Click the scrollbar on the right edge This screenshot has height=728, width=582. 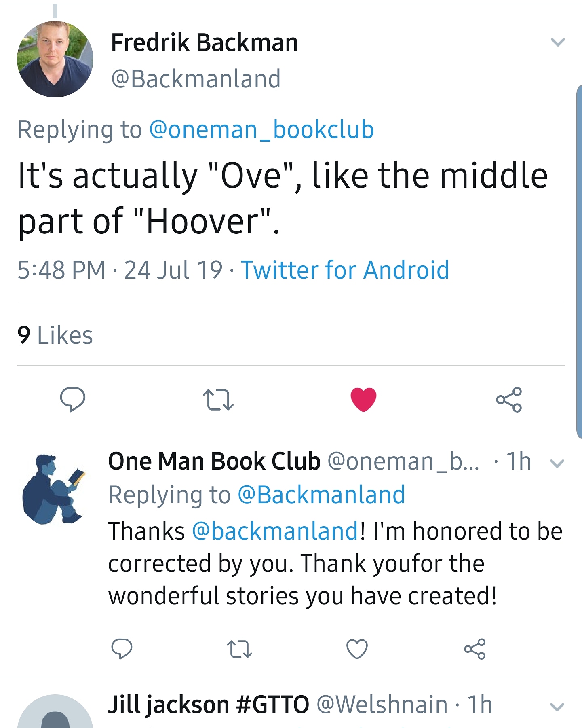(x=579, y=259)
